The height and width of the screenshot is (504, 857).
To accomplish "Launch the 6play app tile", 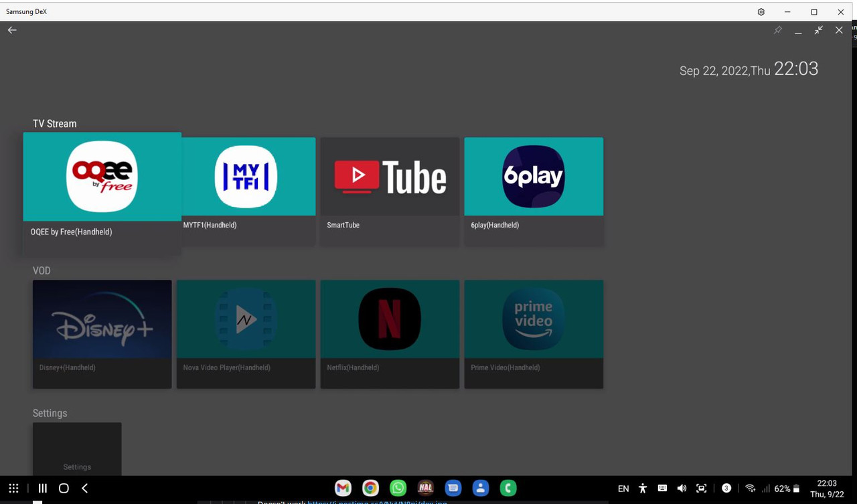I will coord(534,191).
